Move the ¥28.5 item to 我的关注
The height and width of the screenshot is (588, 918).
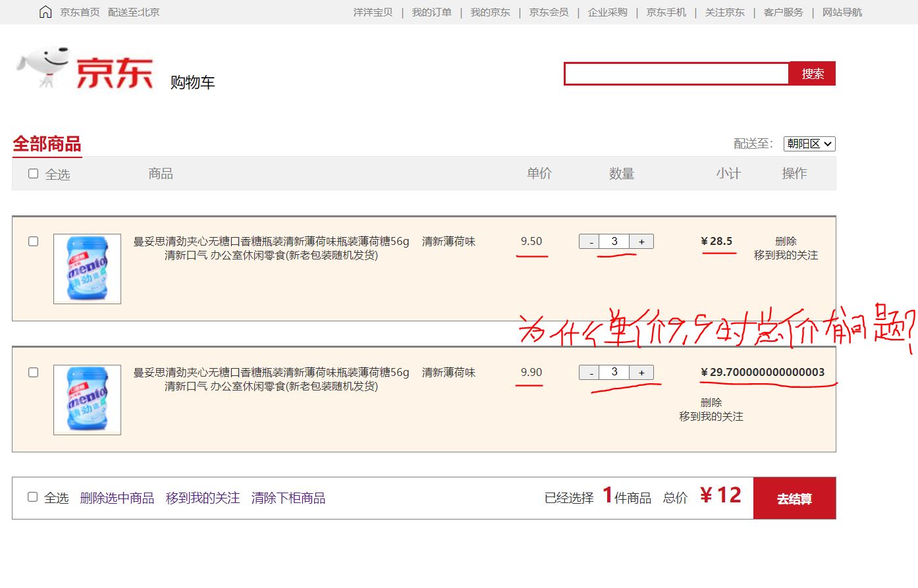pyautogui.click(x=786, y=255)
